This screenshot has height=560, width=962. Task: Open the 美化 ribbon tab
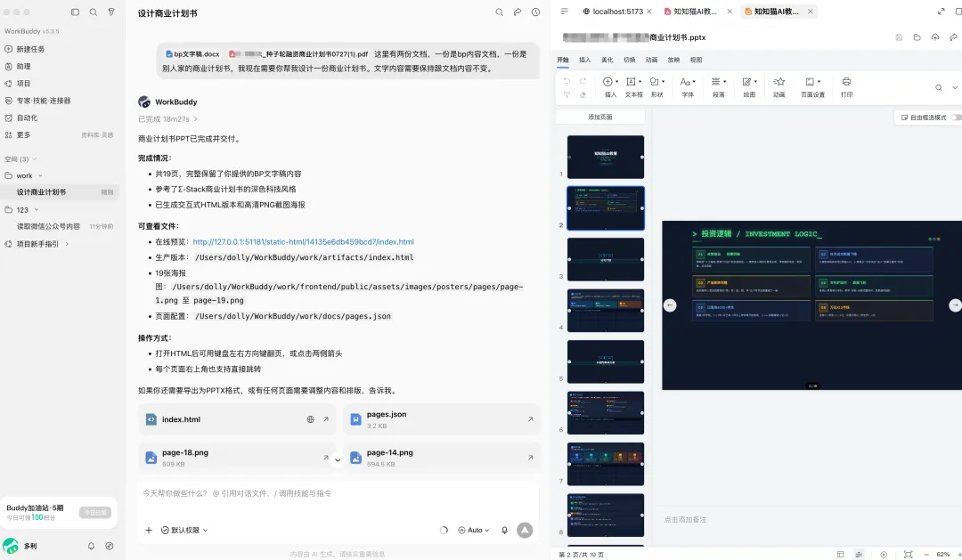(607, 61)
